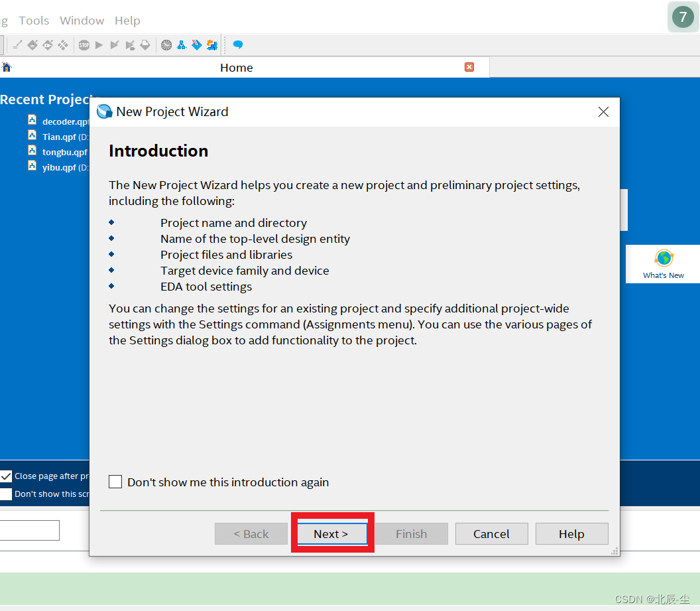
Task: Click 'Project files and libraries' text
Action: [226, 255]
